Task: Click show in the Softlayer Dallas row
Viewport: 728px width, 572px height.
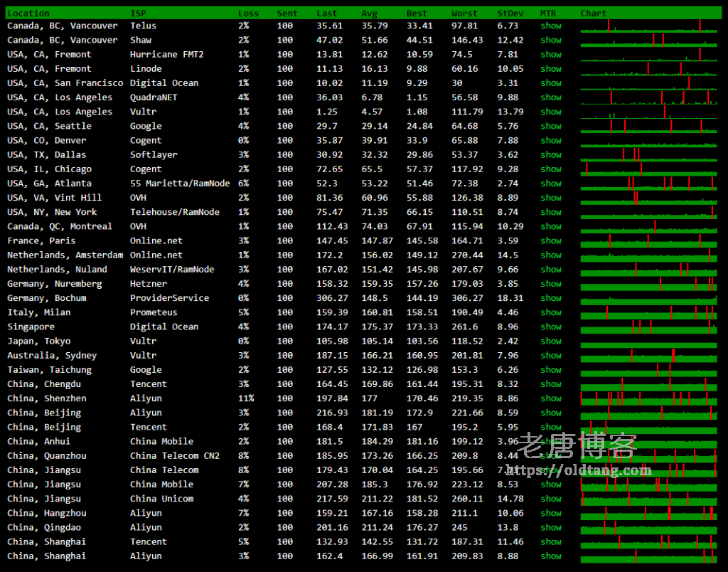Action: pyautogui.click(x=550, y=155)
